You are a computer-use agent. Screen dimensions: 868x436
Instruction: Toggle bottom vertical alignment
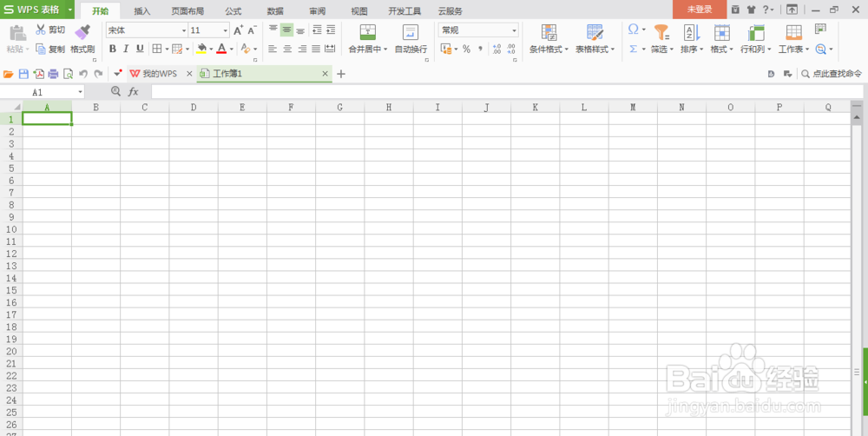click(x=300, y=30)
